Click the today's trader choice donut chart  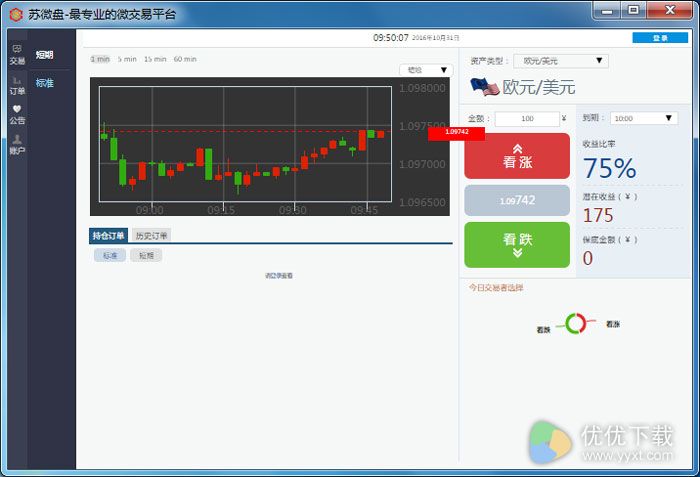click(576, 323)
